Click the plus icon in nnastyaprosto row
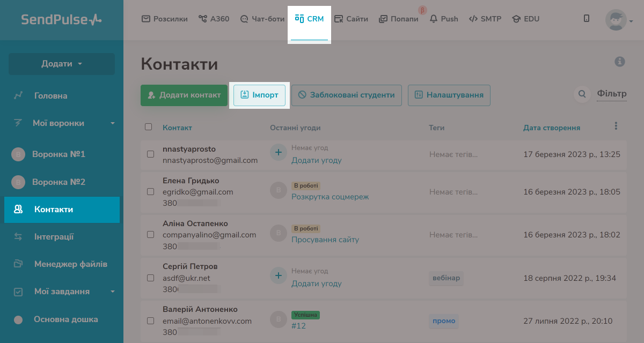The width and height of the screenshot is (644, 343). 278,153
